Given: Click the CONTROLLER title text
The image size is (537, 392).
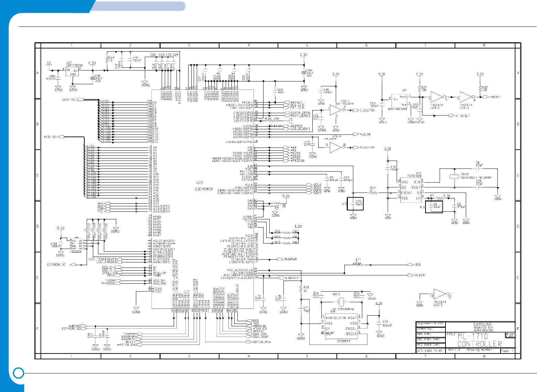Looking at the screenshot, I should (480, 344).
